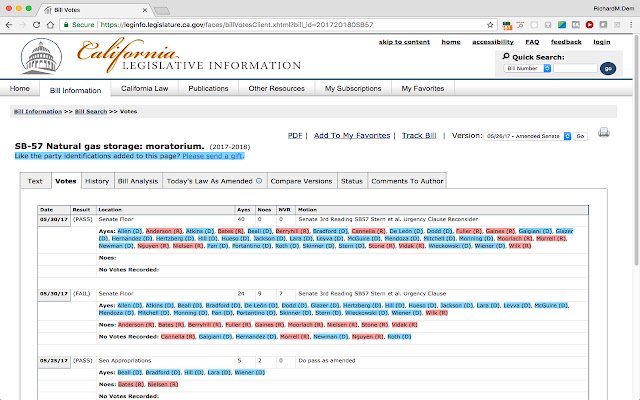Screen dimensions: 640x400
Task: Open the Publications menu
Action: pyautogui.click(x=208, y=89)
